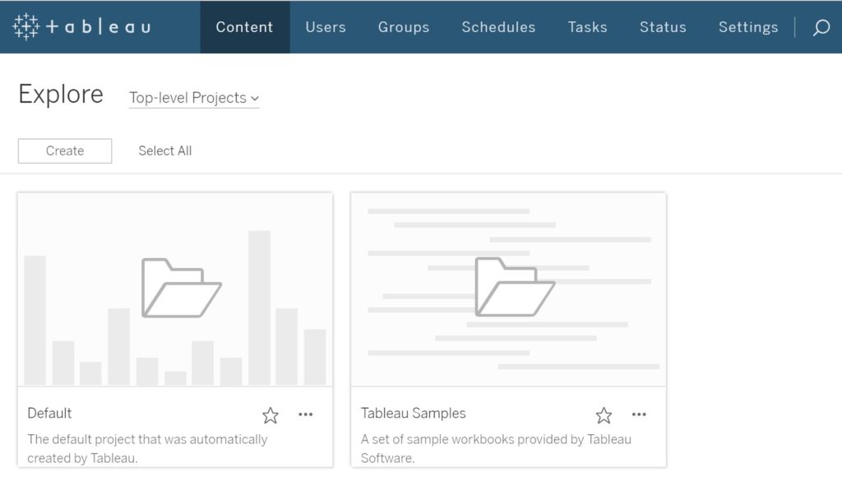This screenshot has width=842, height=504.
Task: Open more actions menu for Tableau Samples
Action: 639,414
